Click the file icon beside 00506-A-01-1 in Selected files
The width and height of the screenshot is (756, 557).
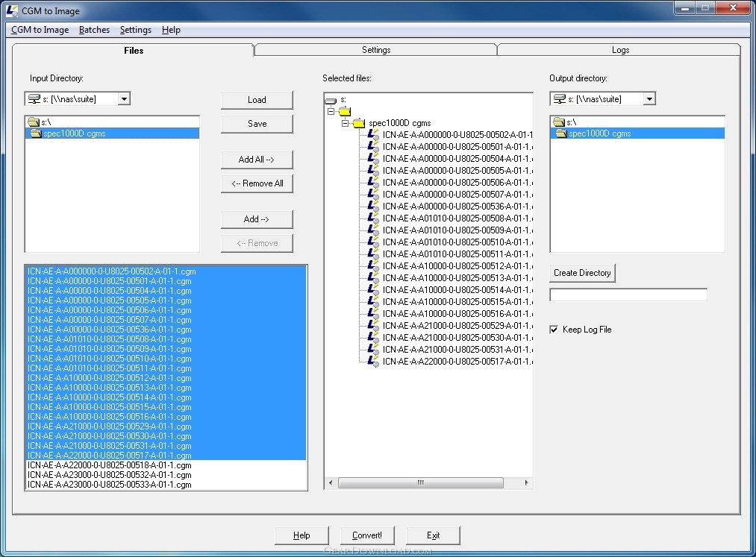pos(373,183)
